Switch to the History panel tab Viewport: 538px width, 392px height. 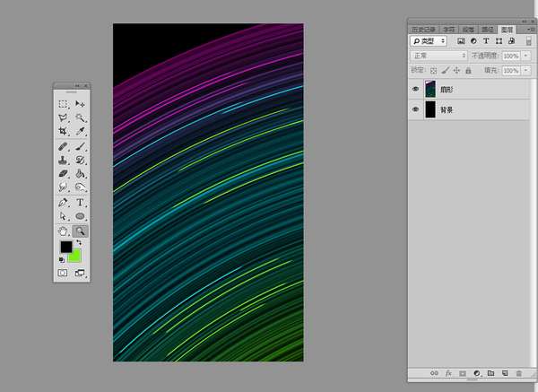[x=424, y=30]
